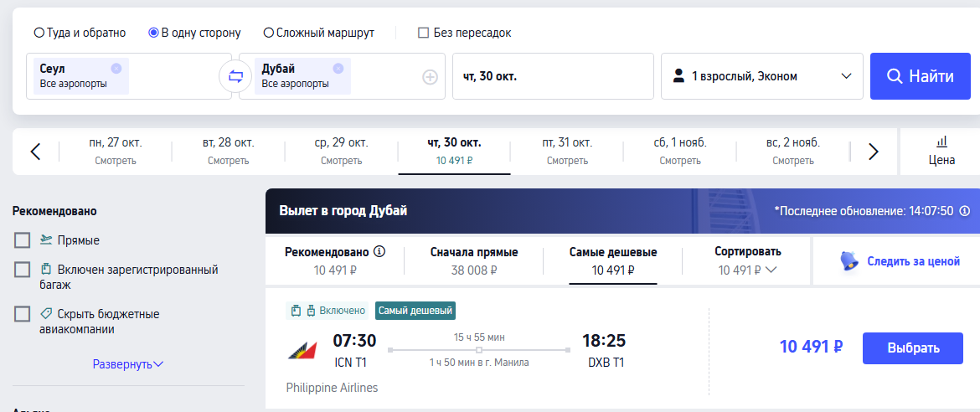Expand filters via Развернуть link
This screenshot has height=412, width=980.
[x=128, y=364]
